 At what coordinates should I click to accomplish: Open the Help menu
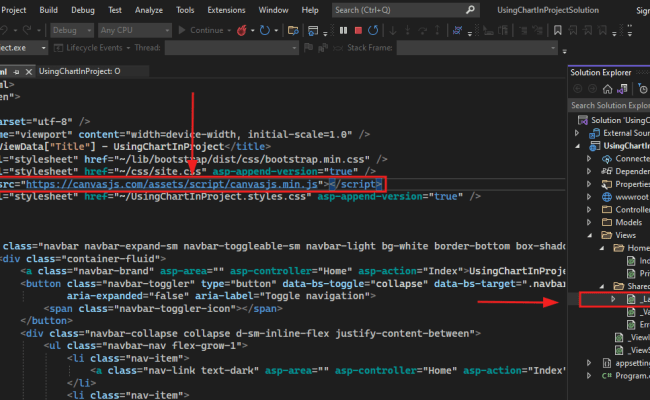pos(310,10)
